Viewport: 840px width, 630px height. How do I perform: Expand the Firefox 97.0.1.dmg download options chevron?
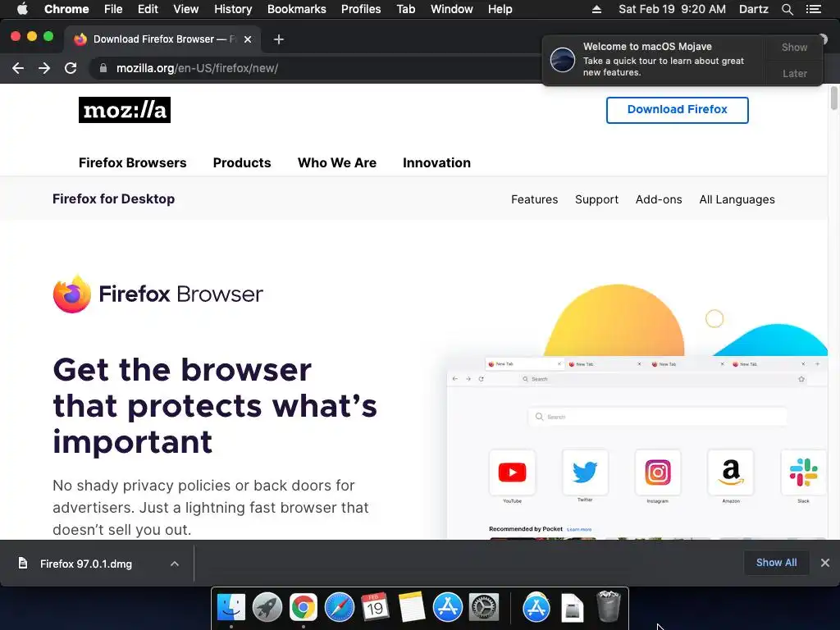click(175, 564)
